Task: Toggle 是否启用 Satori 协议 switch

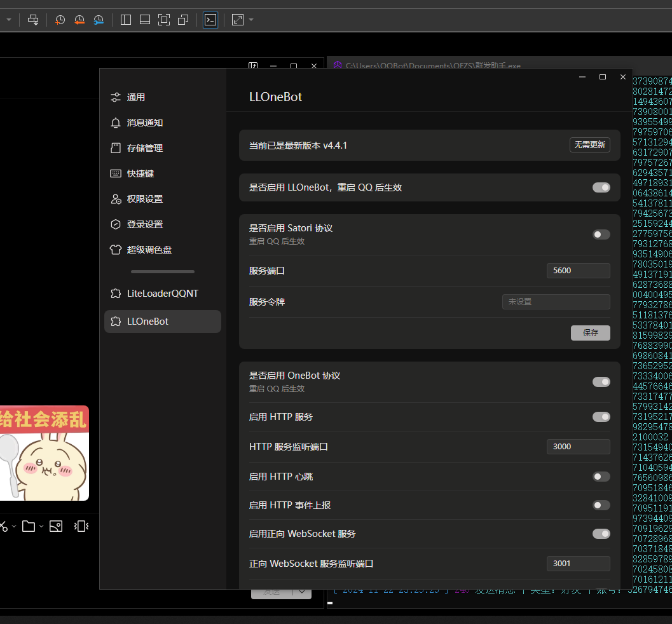Action: pyautogui.click(x=601, y=234)
